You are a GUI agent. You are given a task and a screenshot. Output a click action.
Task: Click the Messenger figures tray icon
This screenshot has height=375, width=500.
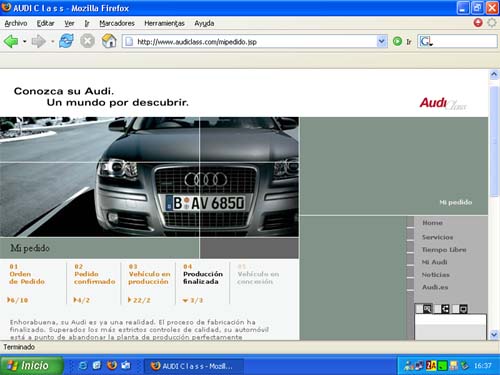pyautogui.click(x=408, y=366)
